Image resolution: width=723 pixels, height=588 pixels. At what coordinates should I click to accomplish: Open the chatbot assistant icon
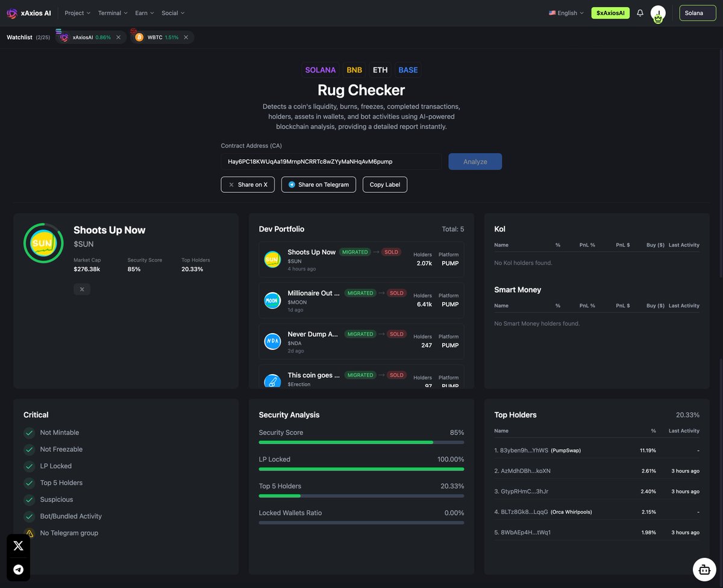[704, 569]
